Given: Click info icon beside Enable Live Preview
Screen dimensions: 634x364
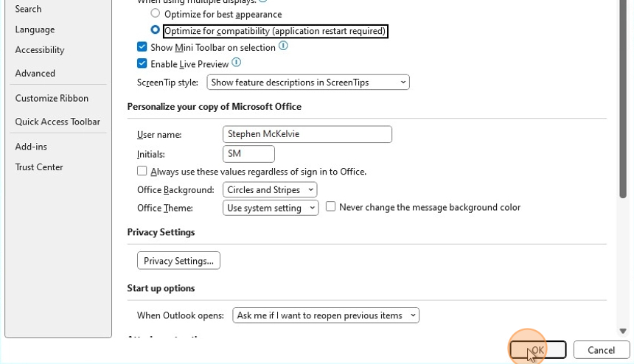Looking at the screenshot, I should 236,63.
